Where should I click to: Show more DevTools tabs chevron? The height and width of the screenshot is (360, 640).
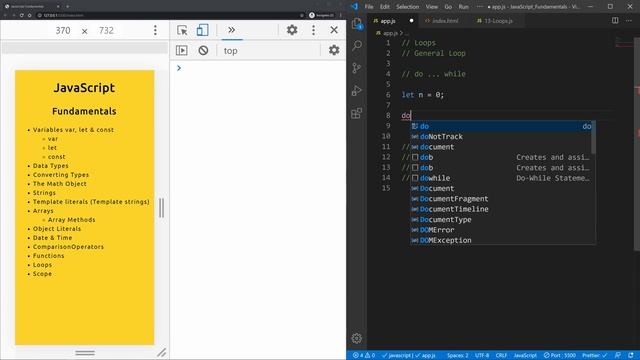tap(231, 30)
